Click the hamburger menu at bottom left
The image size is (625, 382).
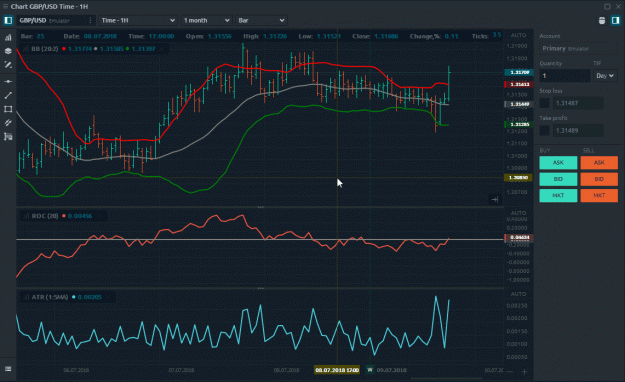(x=8, y=369)
